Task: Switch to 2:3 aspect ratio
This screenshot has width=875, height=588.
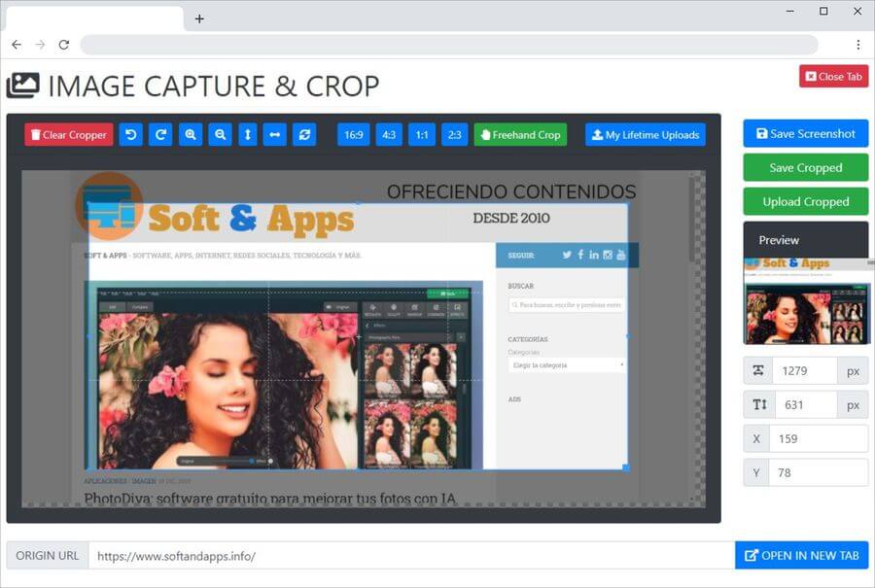Action: pos(454,135)
